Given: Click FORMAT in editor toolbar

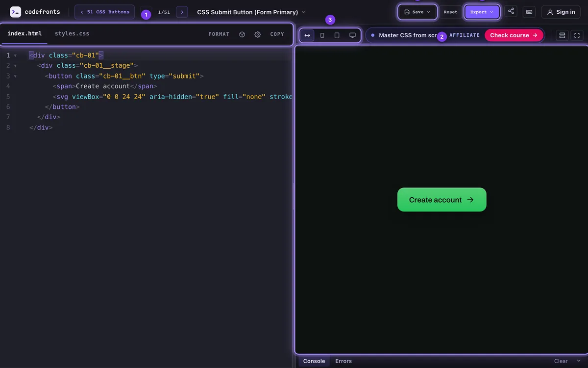Looking at the screenshot, I should point(219,34).
